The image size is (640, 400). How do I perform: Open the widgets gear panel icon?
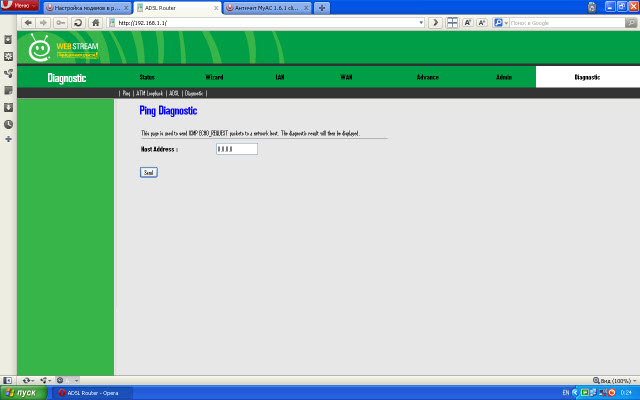pos(8,56)
